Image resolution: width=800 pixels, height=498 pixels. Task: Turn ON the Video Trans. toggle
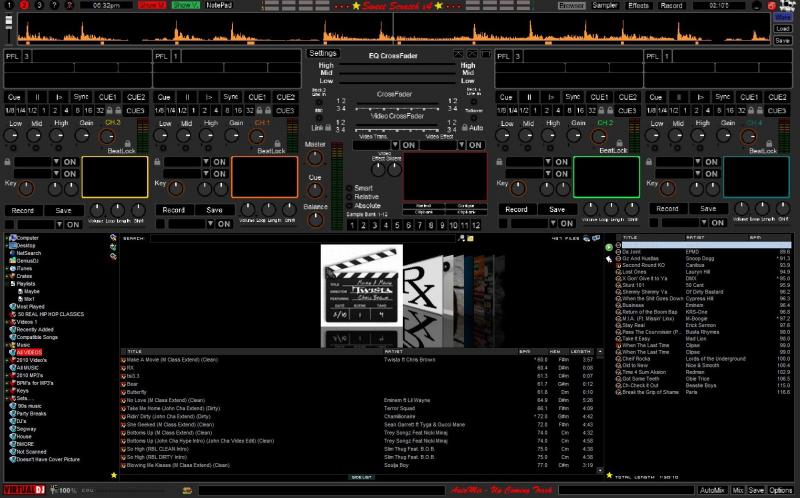[408, 145]
